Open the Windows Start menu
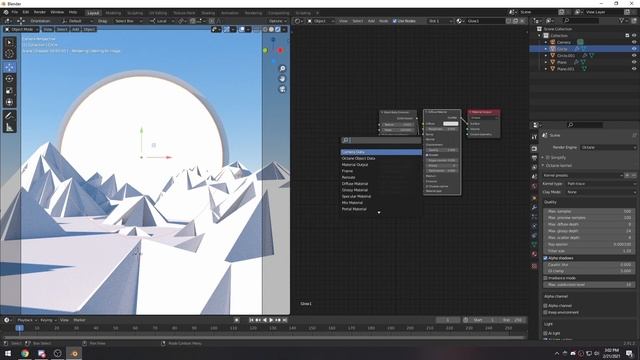 click(7, 353)
